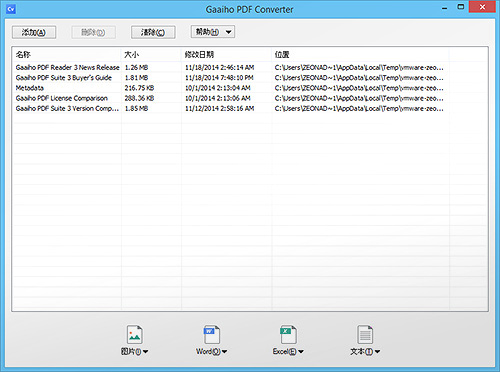Click the 1.26 MB size cell
The image size is (500, 372).
(136, 67)
